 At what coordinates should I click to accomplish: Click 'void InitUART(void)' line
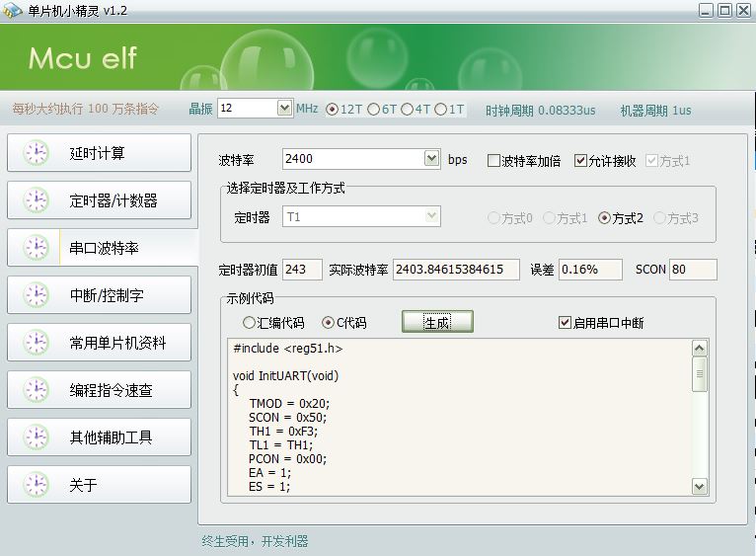coord(285,375)
